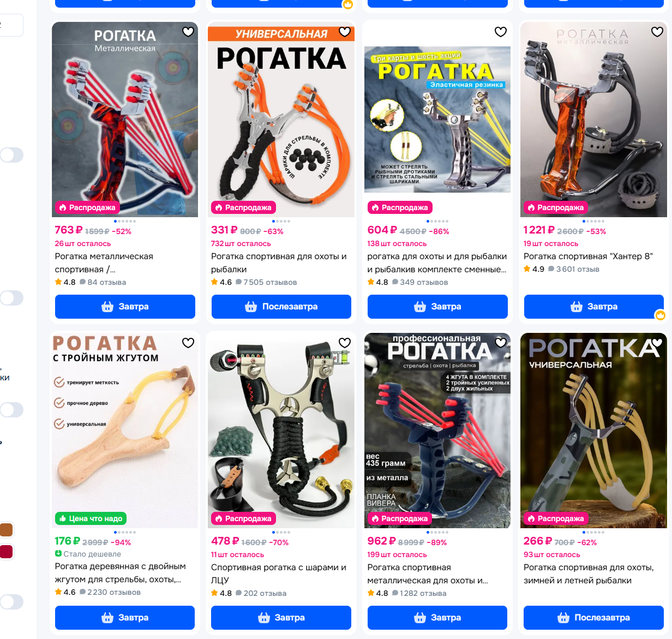Favorite the 763 ₽ metal slingshot with heart icon
The width and height of the screenshot is (672, 639).
point(188,32)
